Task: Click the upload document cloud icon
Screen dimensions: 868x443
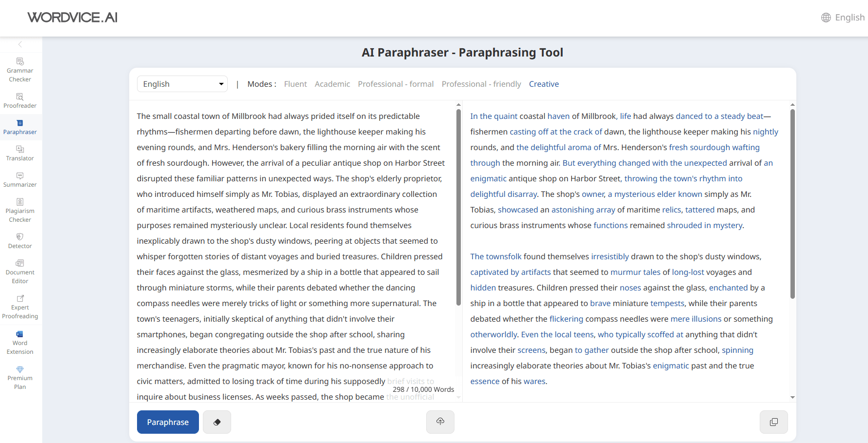Action: (x=440, y=422)
